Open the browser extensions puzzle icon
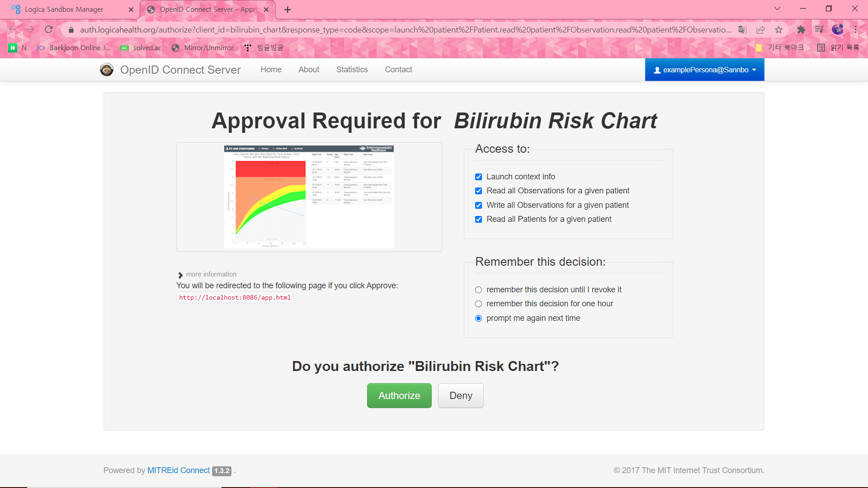The image size is (868, 488). [x=801, y=30]
